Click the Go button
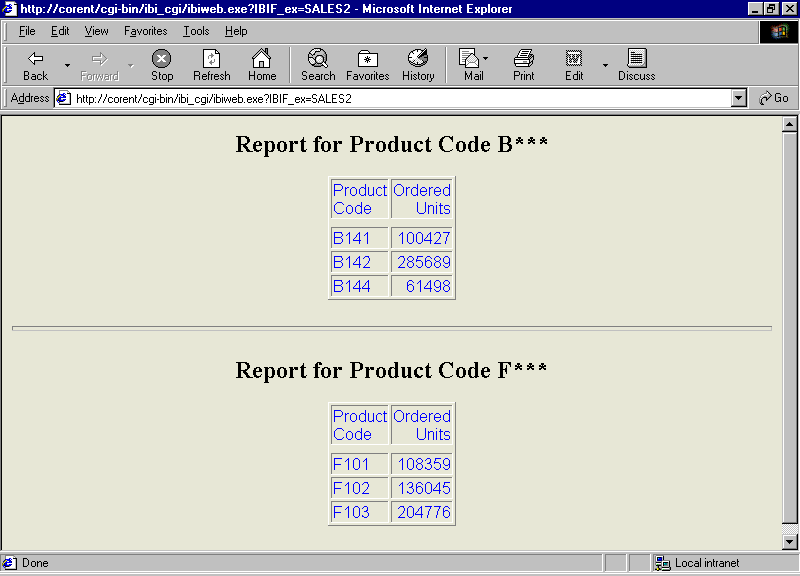Image resolution: width=800 pixels, height=576 pixels. (775, 98)
